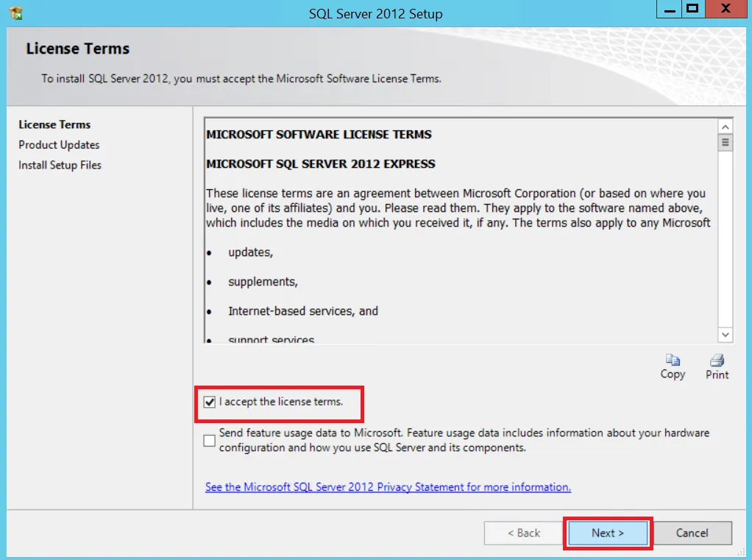Click the 'Internet-based services, and' bullet

tap(303, 311)
